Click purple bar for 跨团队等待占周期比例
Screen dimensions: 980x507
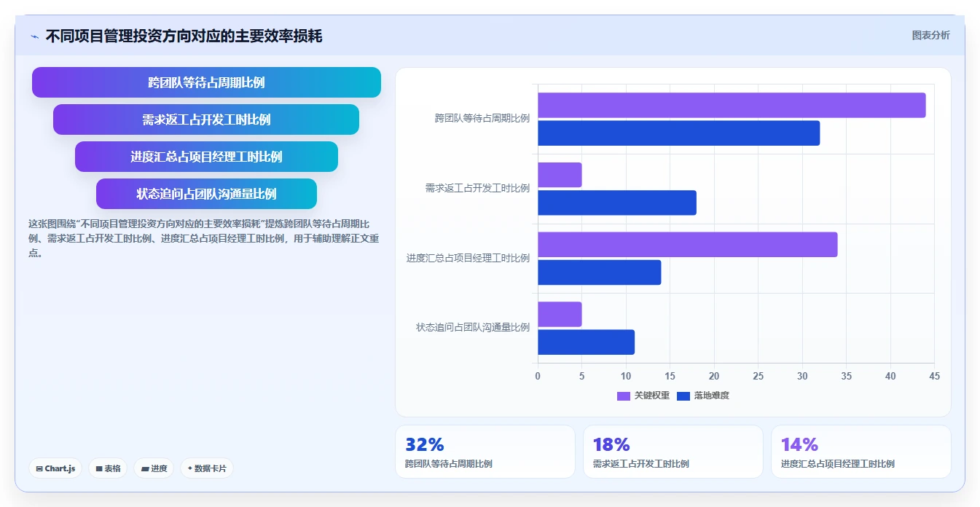(732, 105)
